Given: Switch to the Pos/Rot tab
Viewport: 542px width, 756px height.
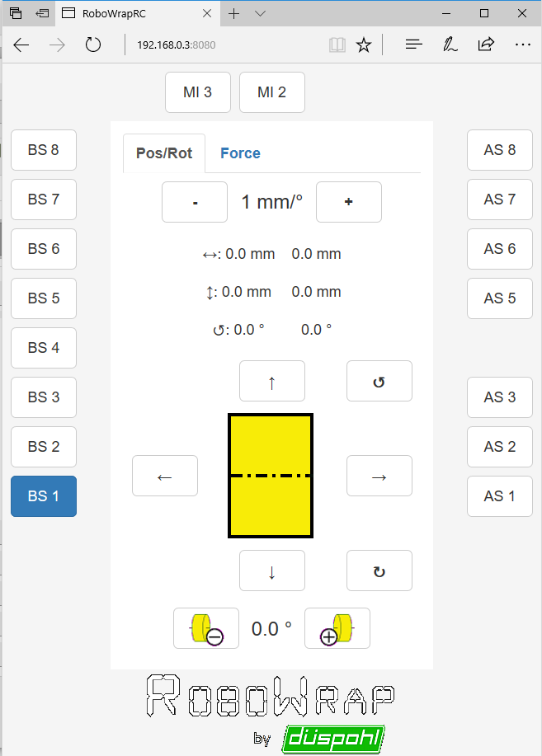Looking at the screenshot, I should pyautogui.click(x=164, y=153).
